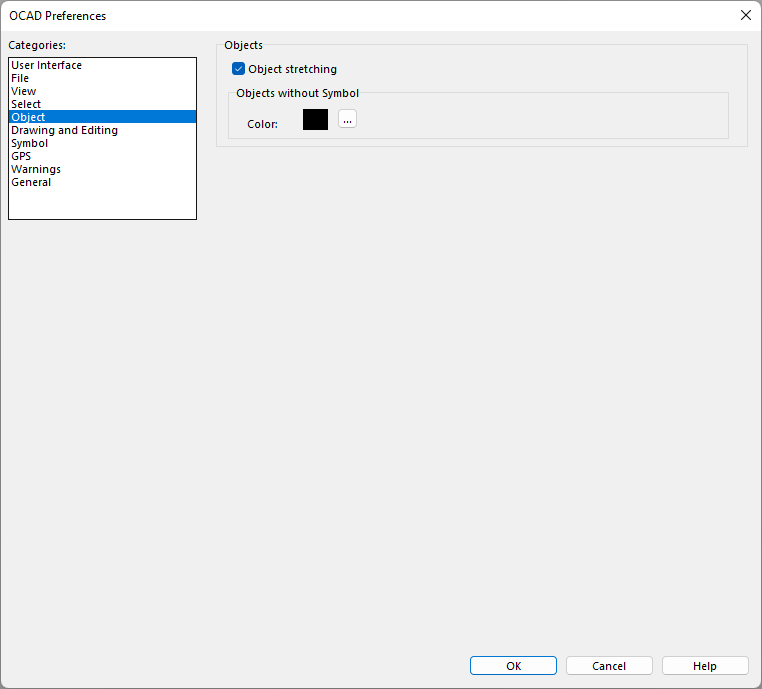
Task: Select the User Interface category
Action: 103,65
